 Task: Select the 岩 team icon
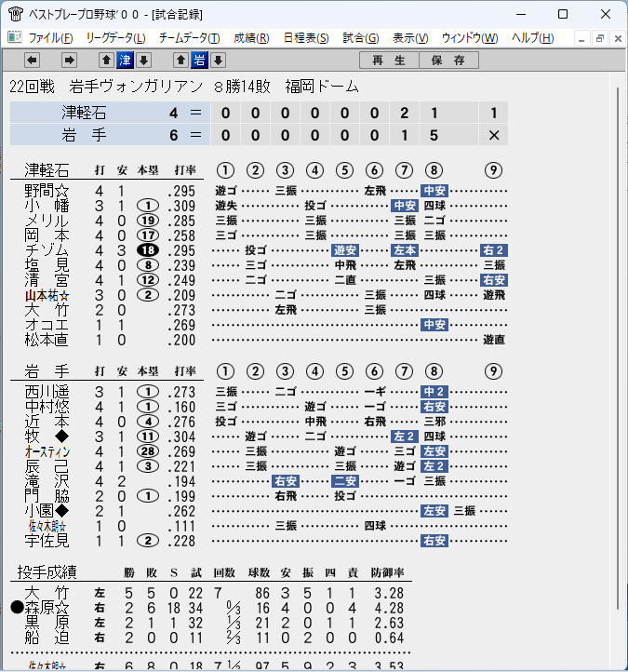coord(200,60)
